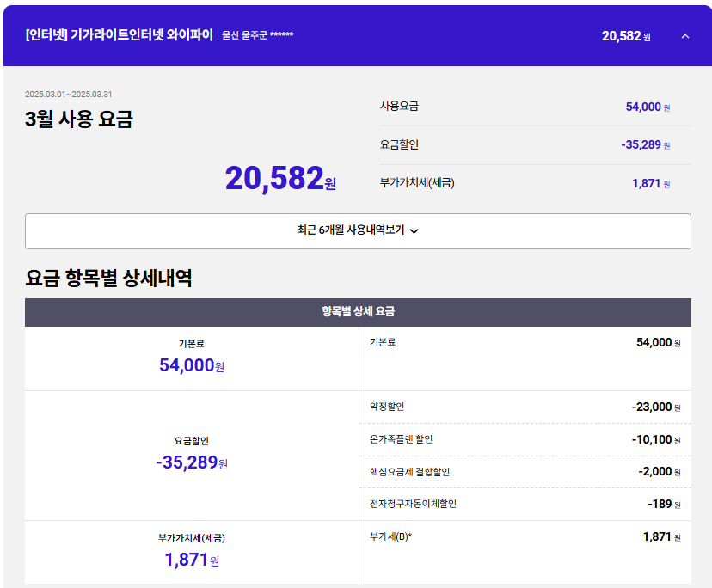Viewport: 712px width, 588px height.
Task: Click the 기가라이트인터넷 와이파이 header title
Action: [x=120, y=35]
